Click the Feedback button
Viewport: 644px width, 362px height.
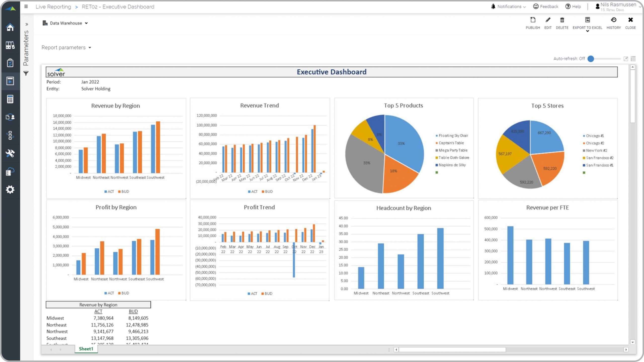pos(545,7)
